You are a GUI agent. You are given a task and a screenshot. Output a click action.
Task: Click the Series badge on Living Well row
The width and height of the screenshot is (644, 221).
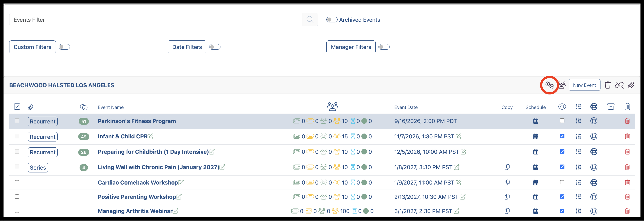pyautogui.click(x=38, y=167)
